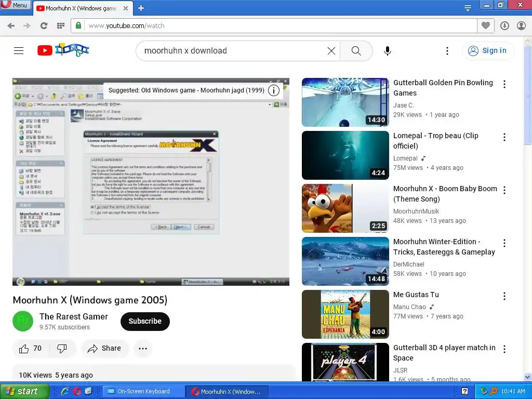Open suggested Moorhuhn jagd (1999) card
The image size is (532, 399).
pyautogui.click(x=187, y=90)
